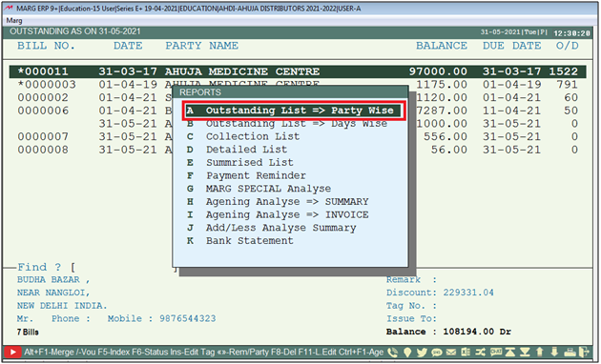Select Bank Statement in Reports list
This screenshot has width=601, height=364.
click(x=250, y=241)
